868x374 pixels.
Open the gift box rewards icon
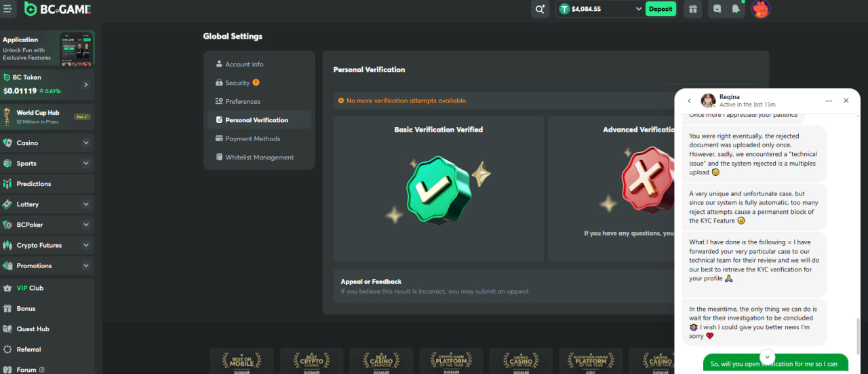click(692, 9)
